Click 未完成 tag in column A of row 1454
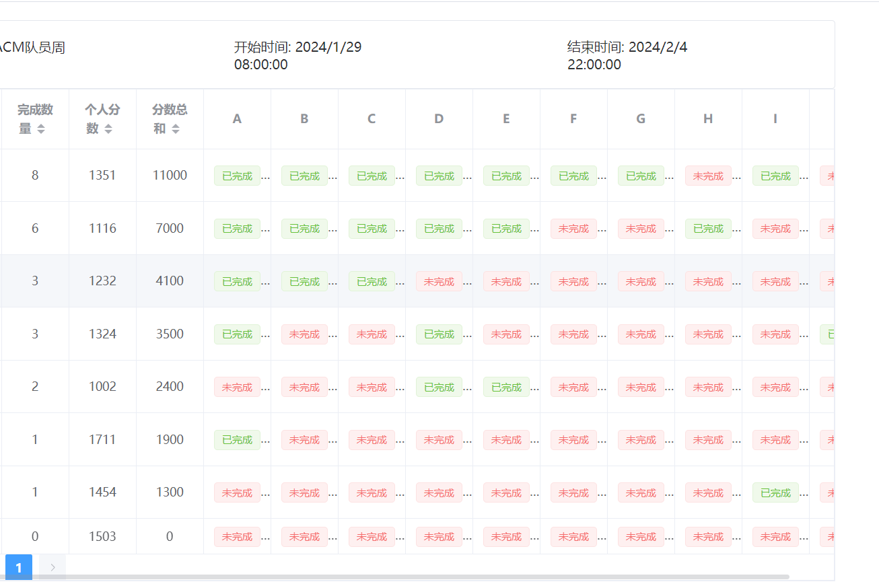The width and height of the screenshot is (879, 588). 237,492
